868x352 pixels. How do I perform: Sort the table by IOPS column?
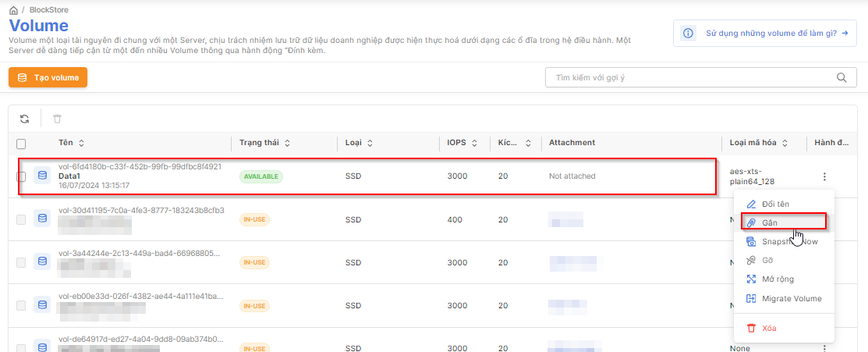pyautogui.click(x=474, y=143)
